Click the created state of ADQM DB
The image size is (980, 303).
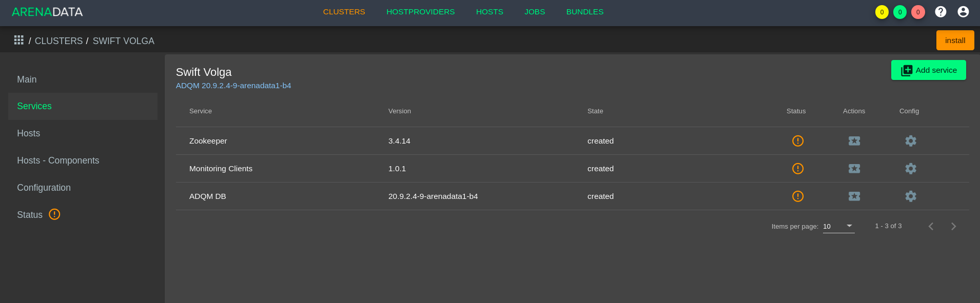pos(600,196)
